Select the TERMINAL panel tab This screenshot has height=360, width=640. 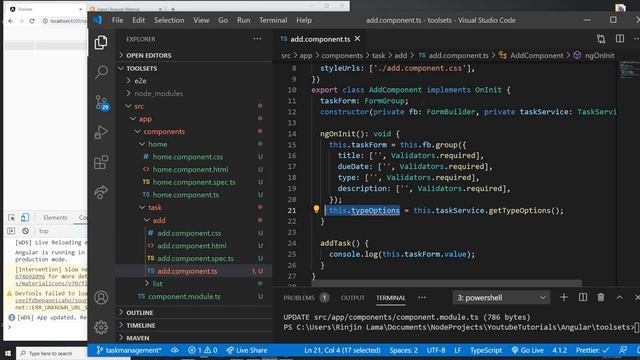click(391, 298)
